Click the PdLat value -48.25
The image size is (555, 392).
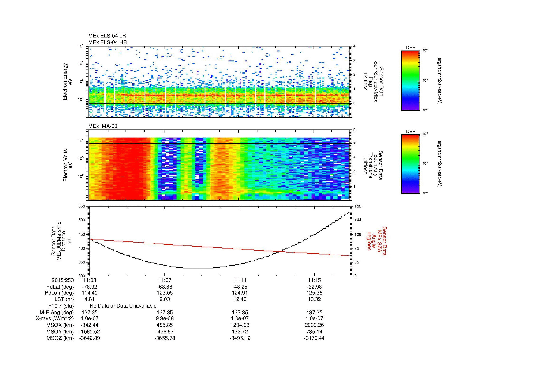tap(240, 287)
